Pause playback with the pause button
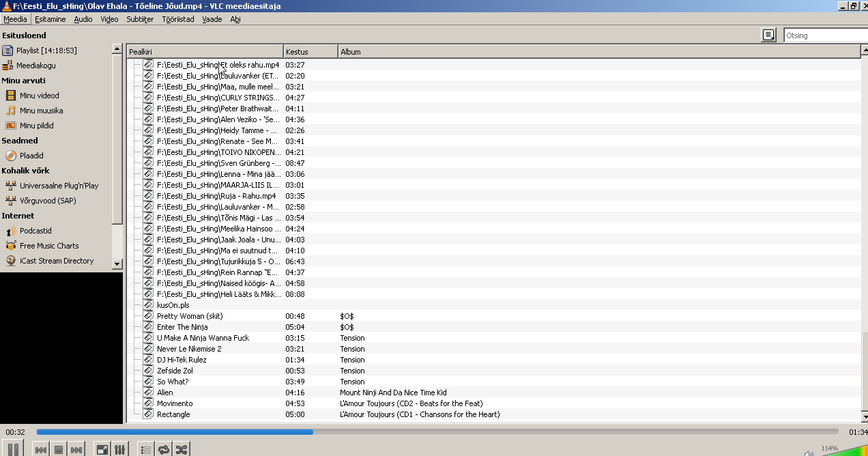The image size is (868, 456). [13, 450]
